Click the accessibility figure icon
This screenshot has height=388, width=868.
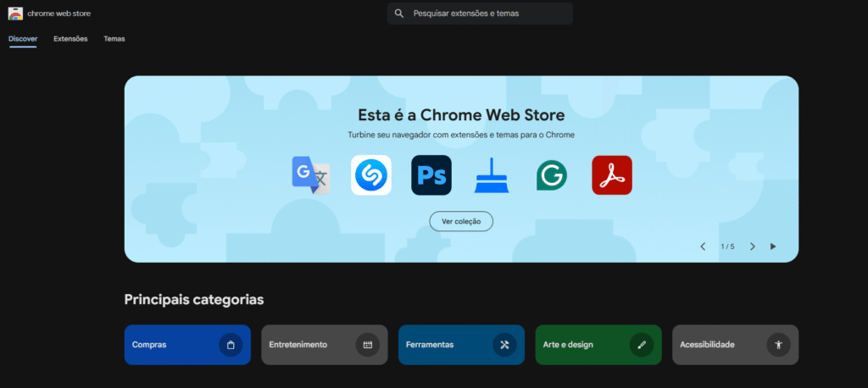(x=778, y=345)
